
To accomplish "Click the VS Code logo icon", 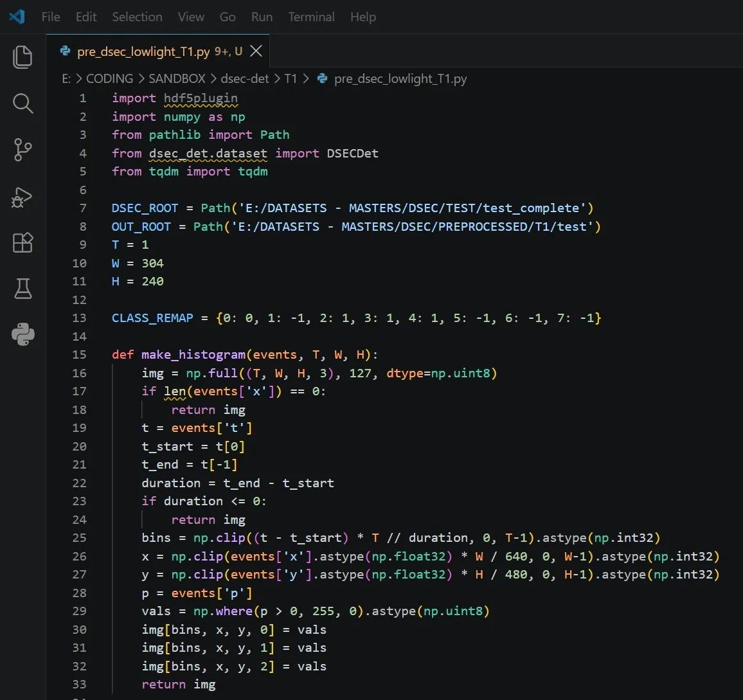I will (17, 17).
